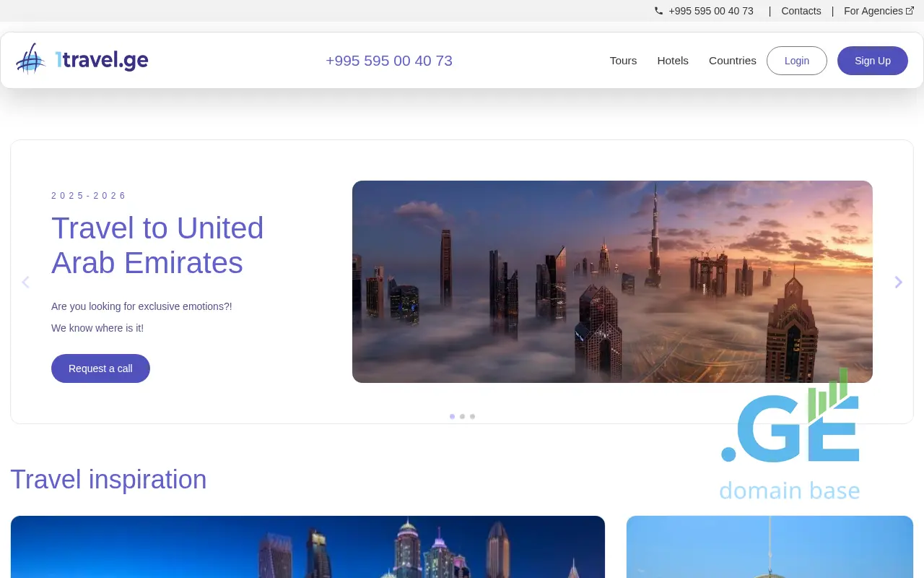Screen dimensions: 924x578
Task: Open the first Travel inspiration night skyline card
Action: (x=308, y=547)
